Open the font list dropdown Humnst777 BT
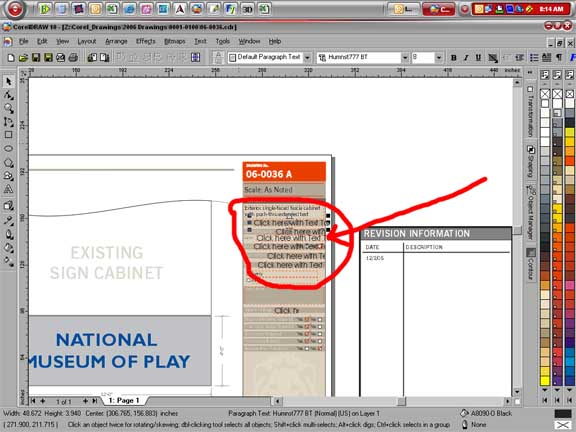This screenshot has height=432, width=576. pyautogui.click(x=404, y=58)
